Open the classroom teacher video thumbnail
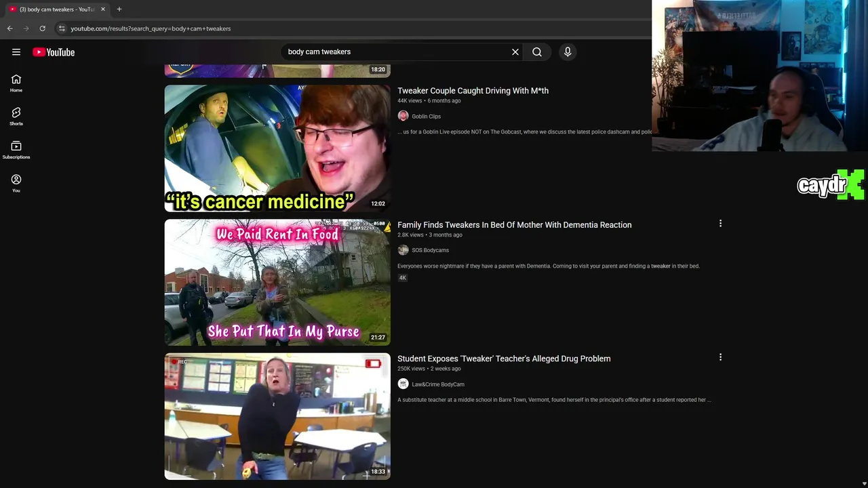The image size is (868, 488). point(277,416)
